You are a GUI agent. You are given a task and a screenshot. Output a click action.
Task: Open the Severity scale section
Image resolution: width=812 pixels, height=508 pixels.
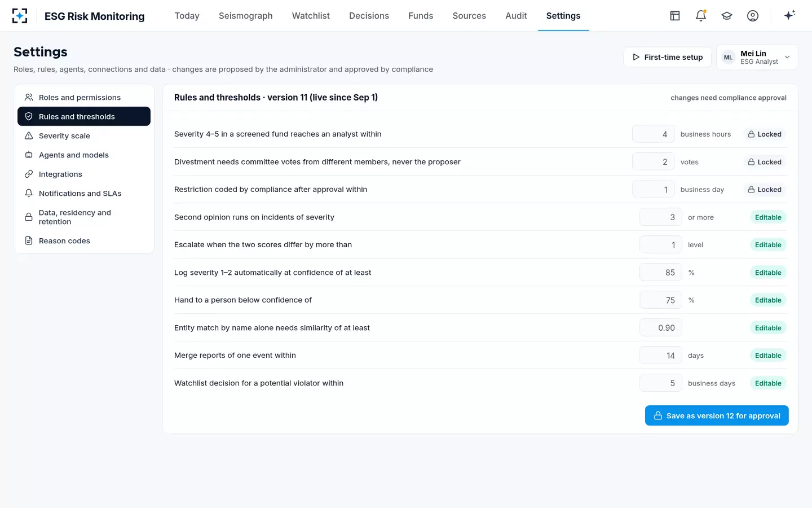point(84,136)
